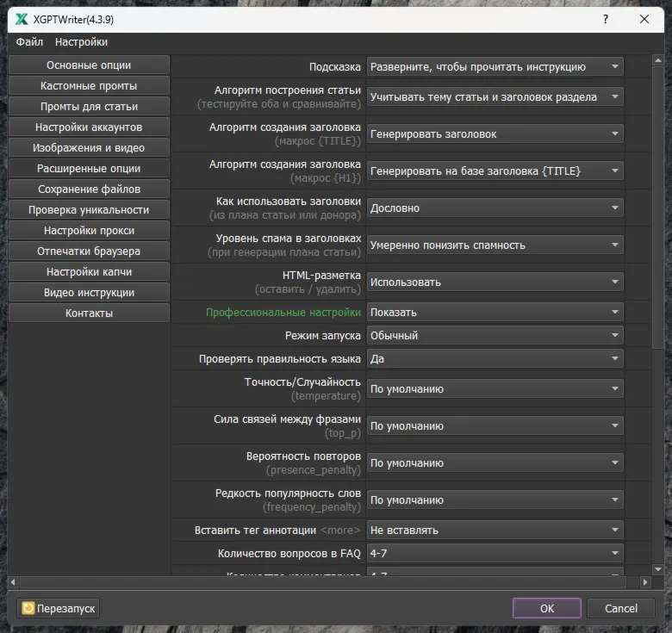Click the question mark help button
Screen dimensions: 672x633
point(606,19)
